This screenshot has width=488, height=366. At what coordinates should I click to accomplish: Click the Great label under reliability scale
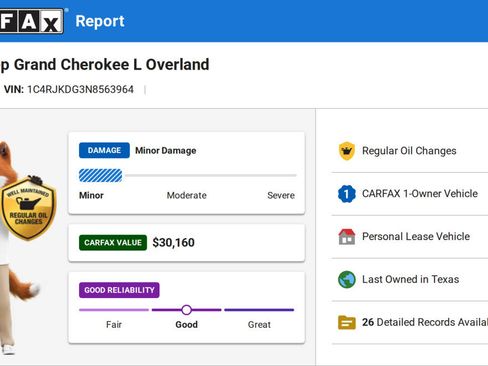pyautogui.click(x=259, y=325)
